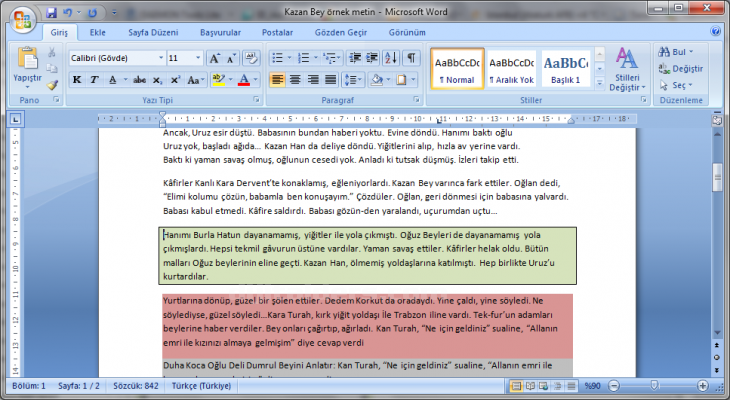Select tab stop type at ruler corner

pyautogui.click(x=15, y=120)
